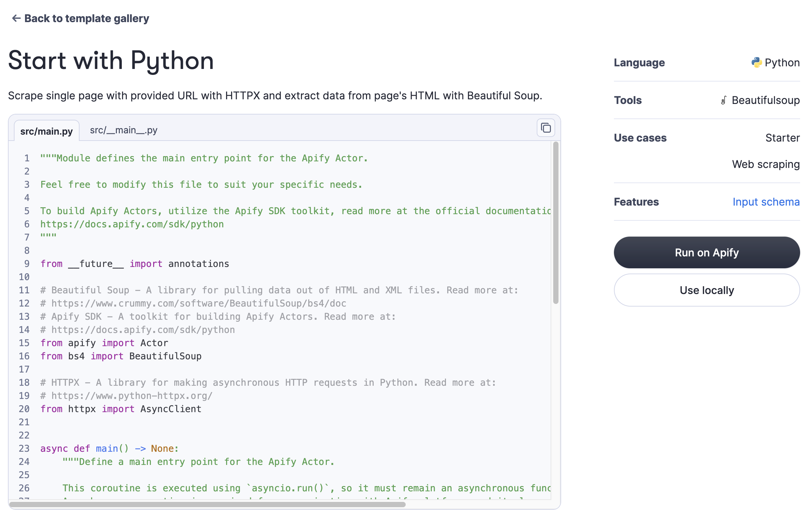Click the Use locally button
The width and height of the screenshot is (812, 524).
pyautogui.click(x=706, y=290)
